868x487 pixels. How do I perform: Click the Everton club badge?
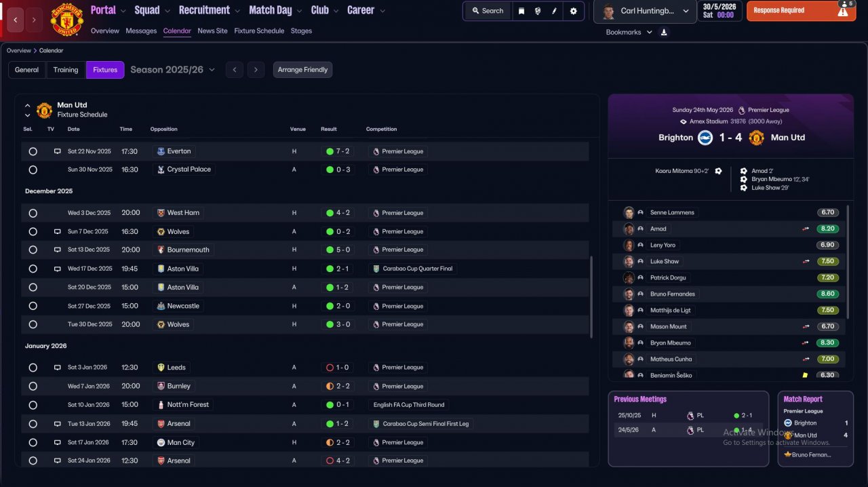[161, 151]
